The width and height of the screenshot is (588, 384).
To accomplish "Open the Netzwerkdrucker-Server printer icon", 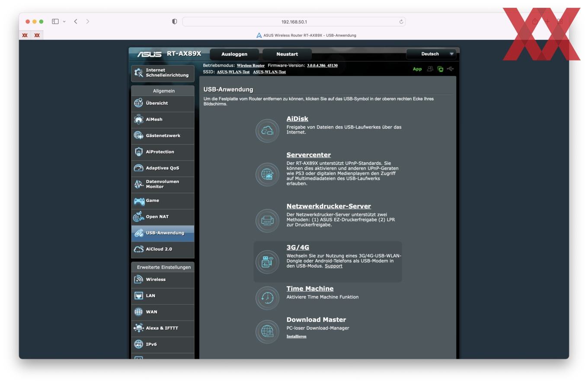I will pyautogui.click(x=267, y=221).
